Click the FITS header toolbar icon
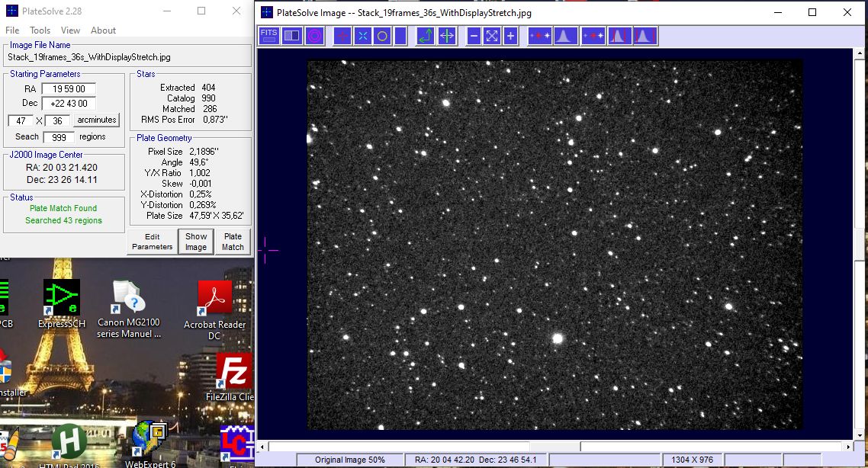The image size is (868, 468). [269, 36]
